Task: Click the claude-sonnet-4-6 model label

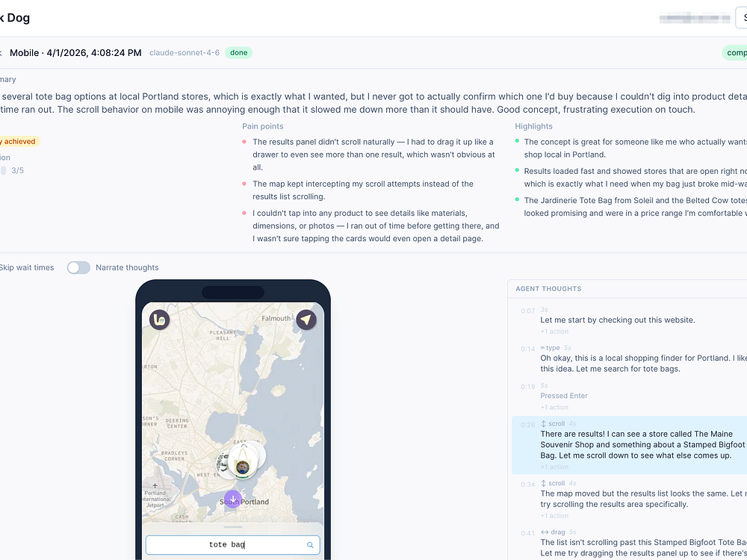Action: (x=185, y=53)
